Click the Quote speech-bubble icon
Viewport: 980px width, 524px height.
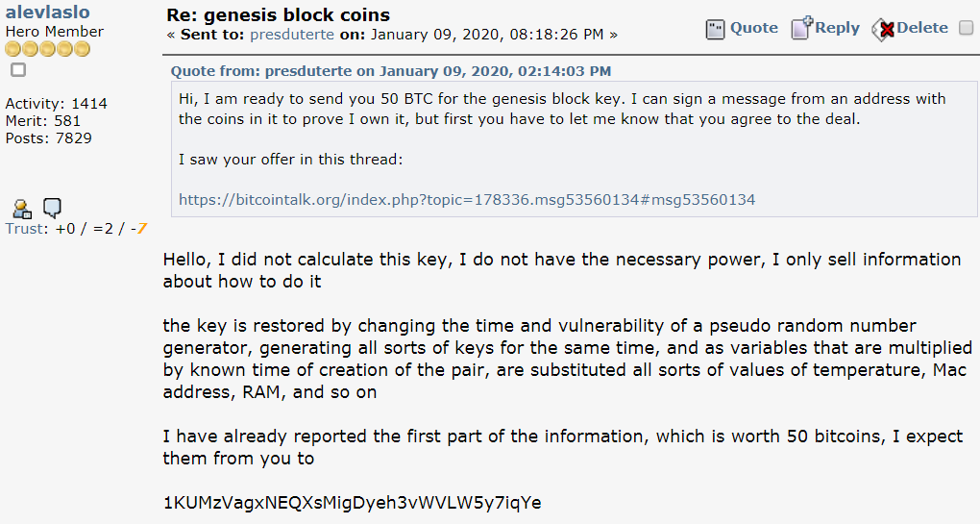(x=715, y=30)
